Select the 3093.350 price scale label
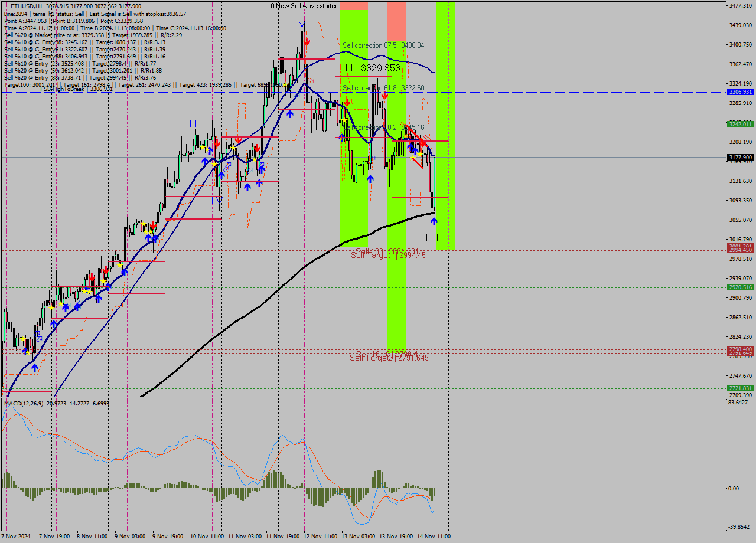756x543 pixels. (741, 200)
